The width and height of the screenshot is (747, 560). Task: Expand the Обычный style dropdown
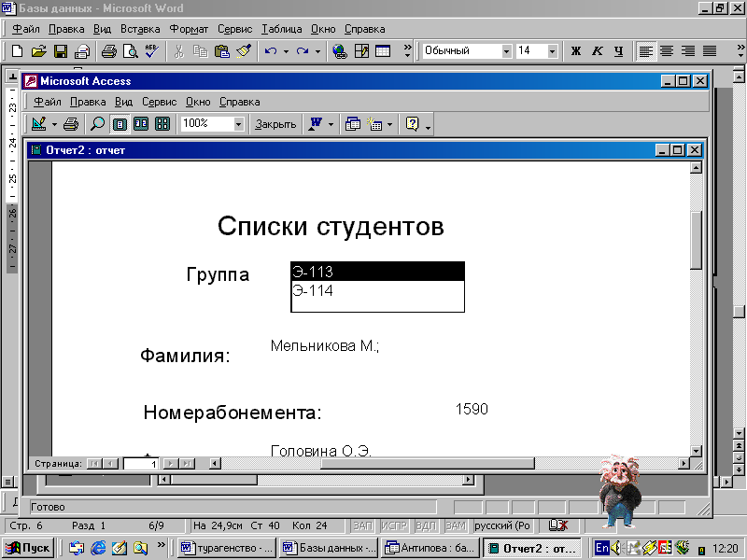point(506,51)
